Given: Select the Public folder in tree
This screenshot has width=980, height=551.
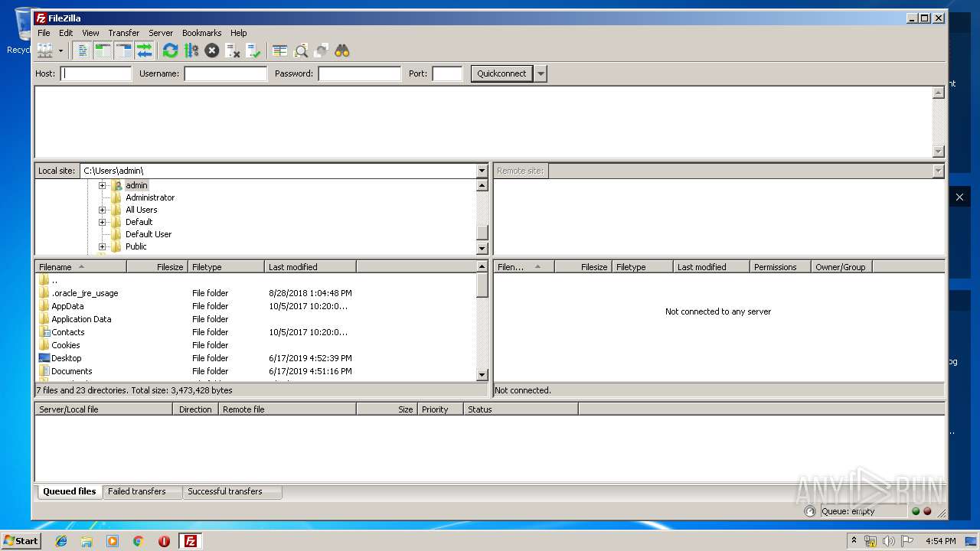Looking at the screenshot, I should (136, 246).
